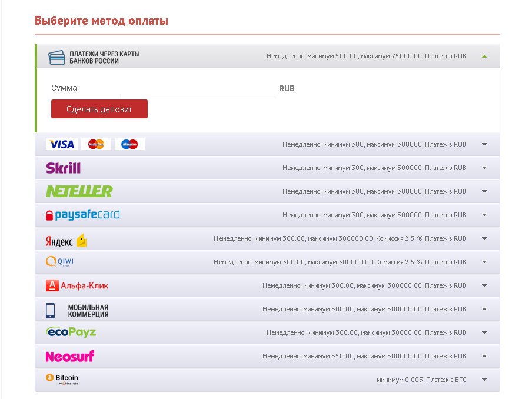Choose the Skrill payment logo
This screenshot has width=532, height=399.
click(x=63, y=168)
